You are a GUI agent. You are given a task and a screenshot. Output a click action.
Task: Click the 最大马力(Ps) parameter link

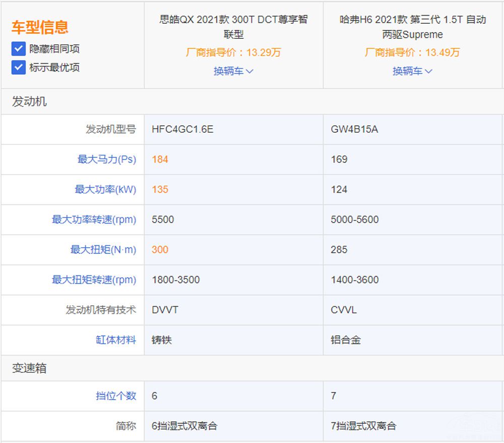click(106, 159)
